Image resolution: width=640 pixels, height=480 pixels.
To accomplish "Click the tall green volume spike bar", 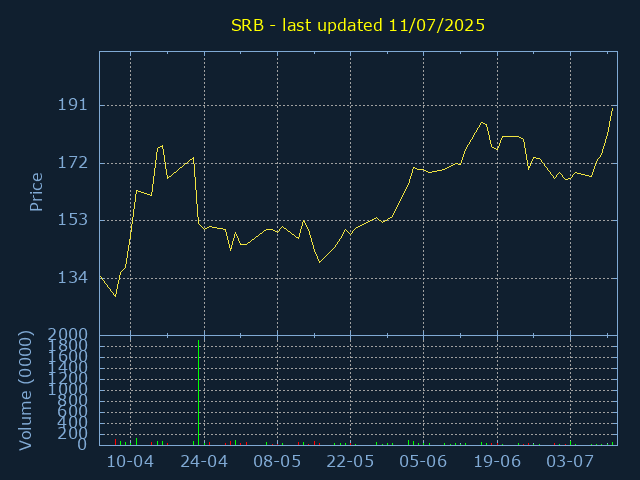I will (x=198, y=393).
